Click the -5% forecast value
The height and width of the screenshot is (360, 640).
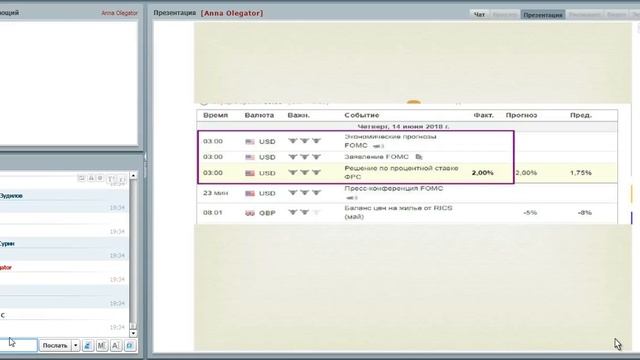coord(530,213)
